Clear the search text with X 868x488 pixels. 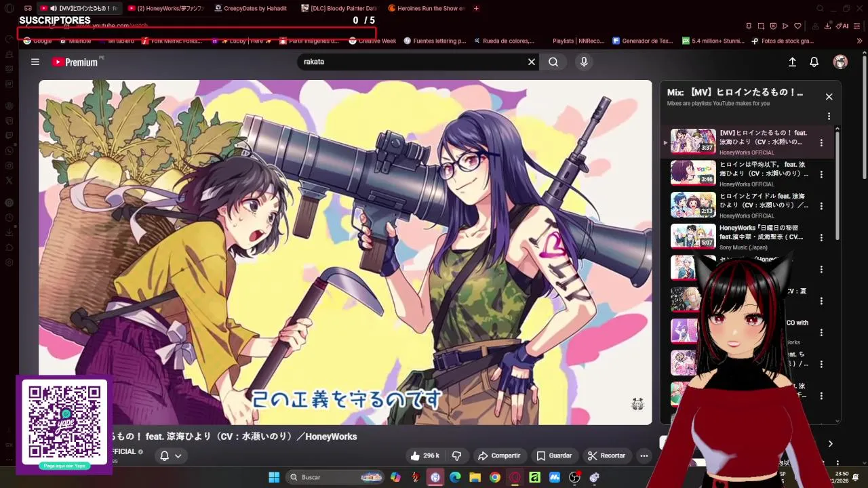click(x=532, y=62)
